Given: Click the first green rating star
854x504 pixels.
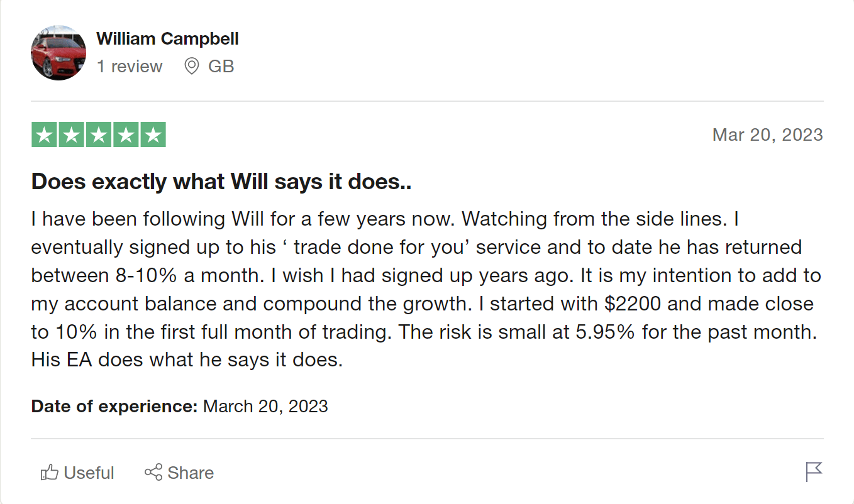Looking at the screenshot, I should click(x=44, y=134).
